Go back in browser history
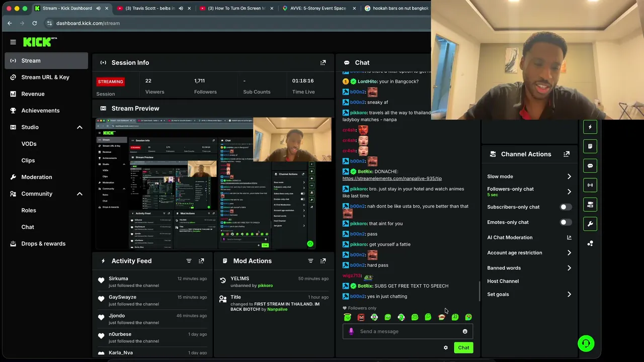This screenshot has width=644, height=362. (x=10, y=23)
